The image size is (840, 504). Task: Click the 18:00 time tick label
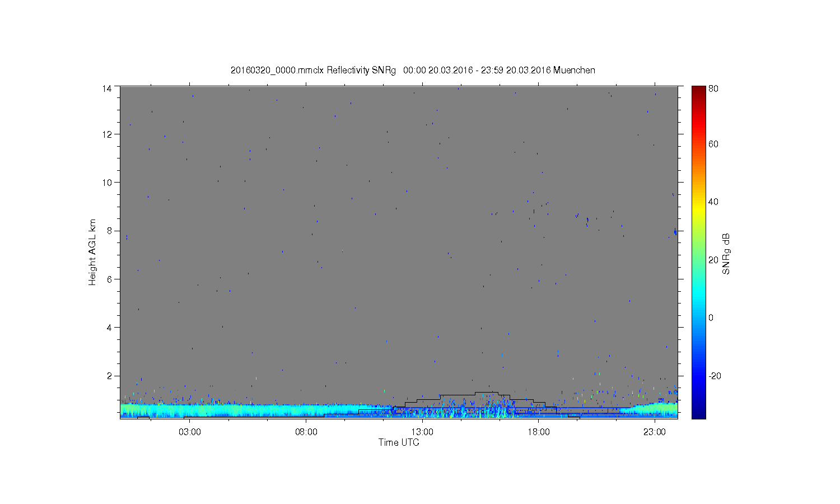click(x=538, y=432)
